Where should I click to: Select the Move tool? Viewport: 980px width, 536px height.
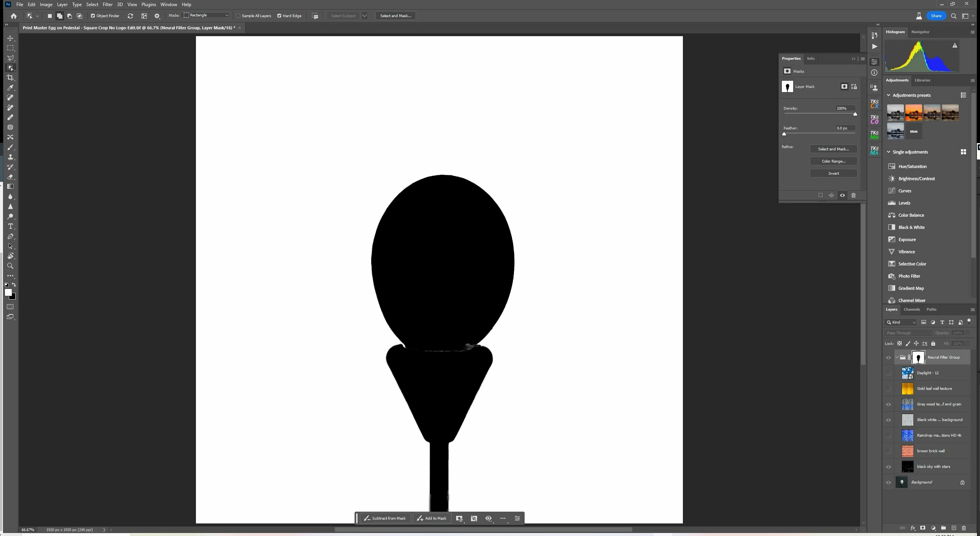(x=10, y=38)
